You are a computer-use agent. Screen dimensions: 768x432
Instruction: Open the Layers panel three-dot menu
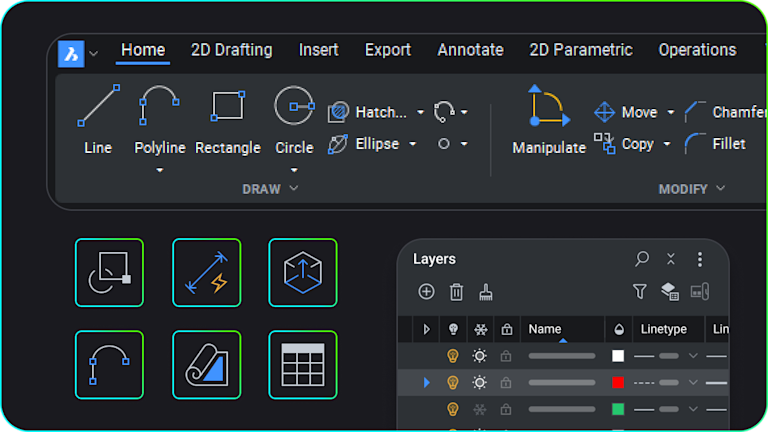(x=699, y=259)
